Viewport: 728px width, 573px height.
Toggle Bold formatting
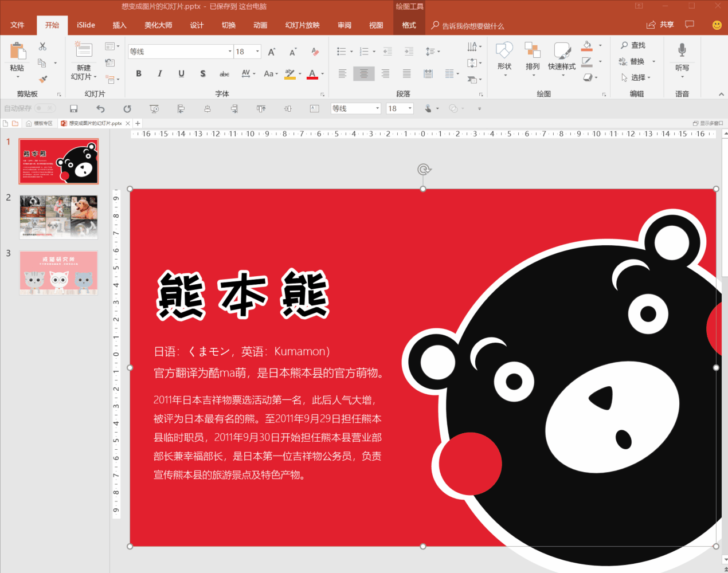tap(139, 73)
